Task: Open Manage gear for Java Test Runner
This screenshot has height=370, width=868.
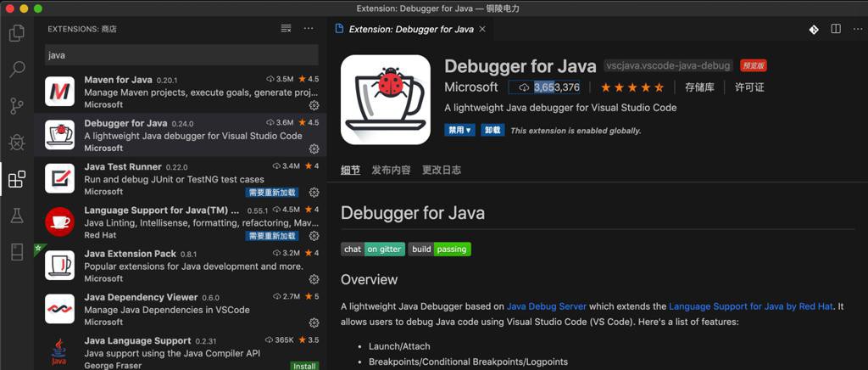Action: (314, 192)
